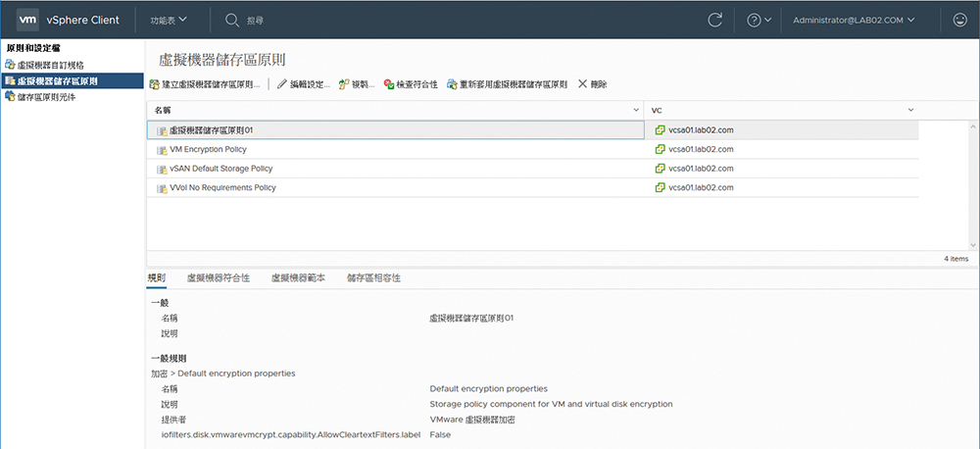980x449 pixels.
Task: Click the pencil edit settings icon
Action: 282,83
